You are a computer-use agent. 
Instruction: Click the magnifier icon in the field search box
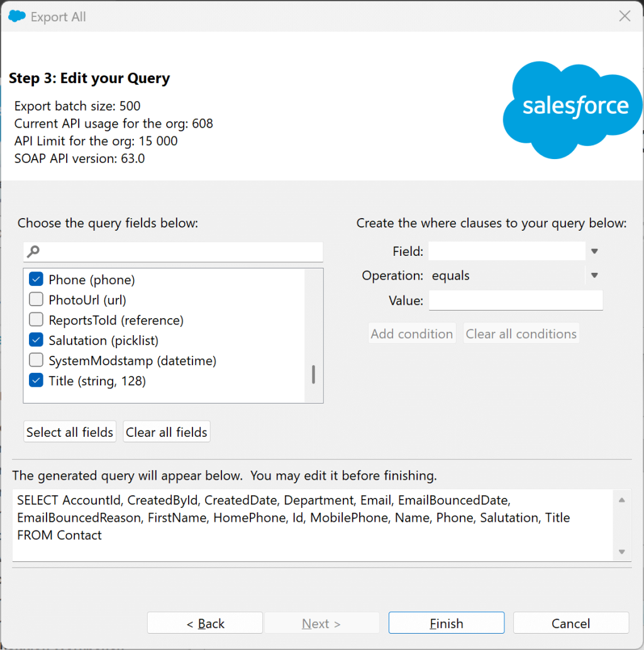tap(31, 251)
